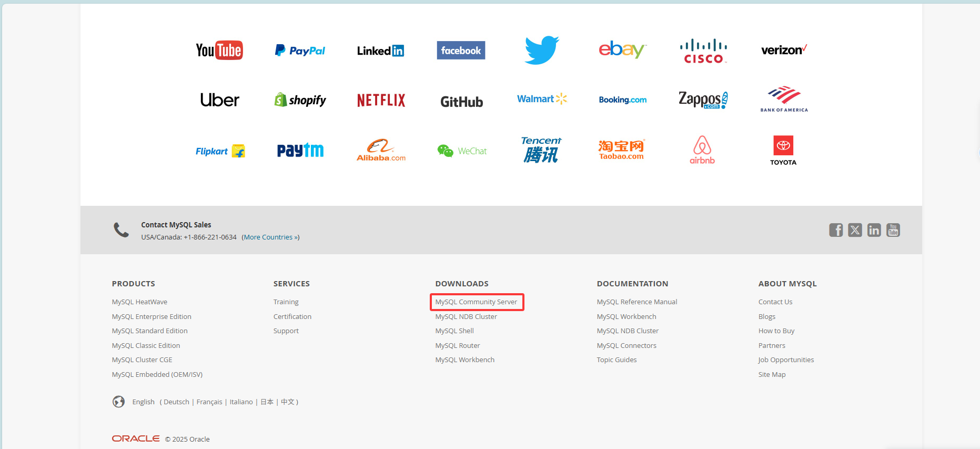Open the YouTube social icon in footer
Viewport: 980px width, 449px height.
pos(893,230)
